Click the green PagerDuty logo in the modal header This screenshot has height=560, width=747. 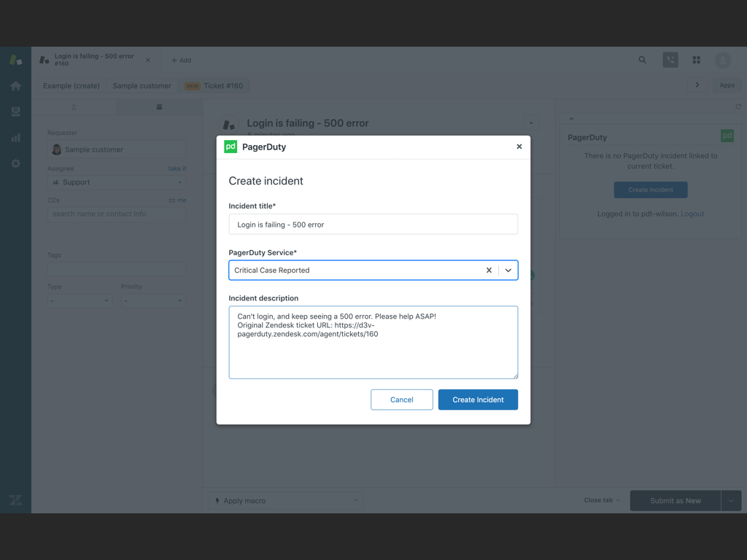(x=231, y=146)
